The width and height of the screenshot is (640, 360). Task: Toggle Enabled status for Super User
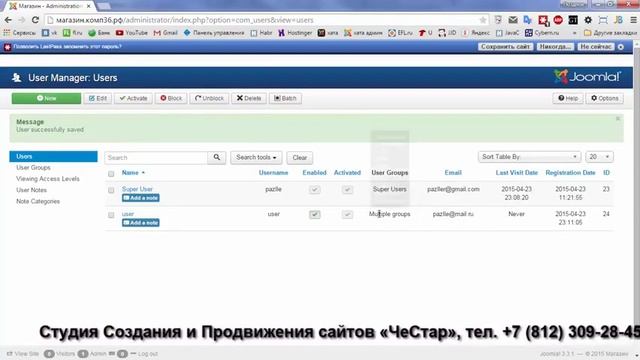coord(314,190)
